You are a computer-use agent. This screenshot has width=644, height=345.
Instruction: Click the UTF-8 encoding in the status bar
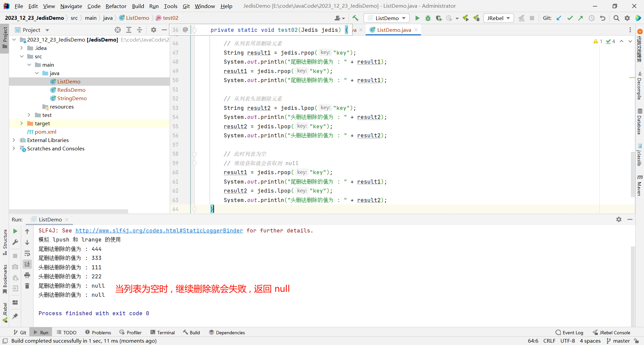click(x=568, y=341)
